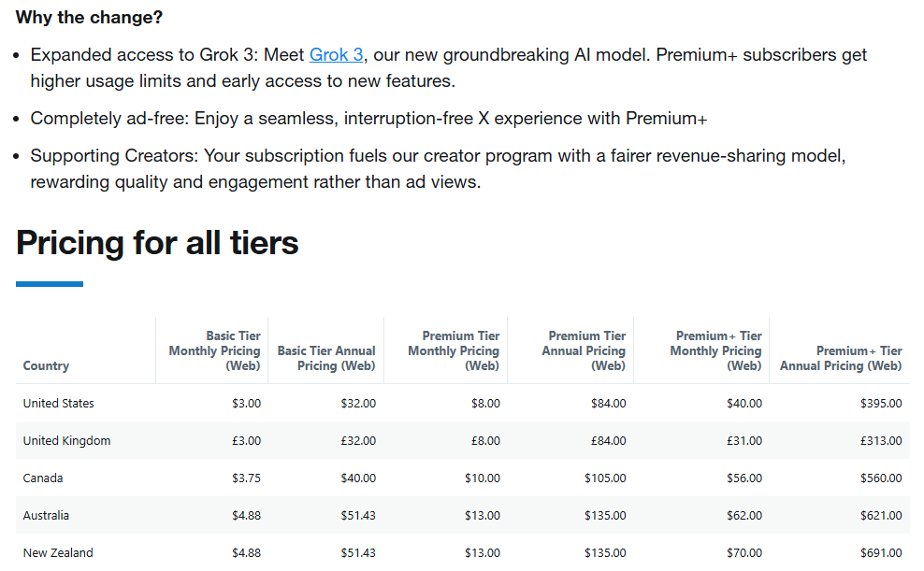The image size is (924, 571).
Task: Click the Why the change? heading
Action: 89,17
